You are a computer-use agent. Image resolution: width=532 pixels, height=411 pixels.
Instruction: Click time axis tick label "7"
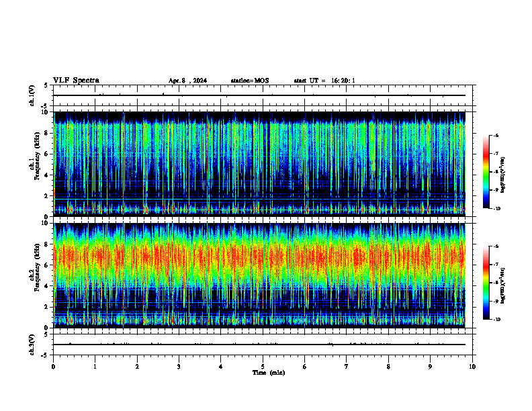347,367
